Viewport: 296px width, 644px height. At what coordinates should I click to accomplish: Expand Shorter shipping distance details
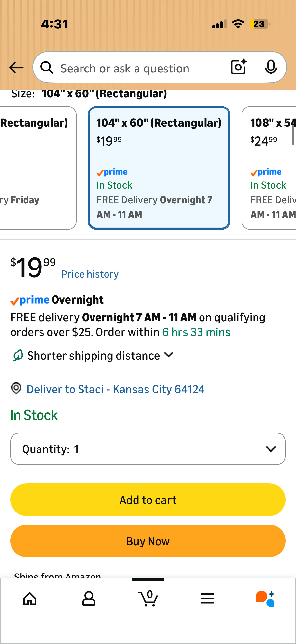coord(100,355)
